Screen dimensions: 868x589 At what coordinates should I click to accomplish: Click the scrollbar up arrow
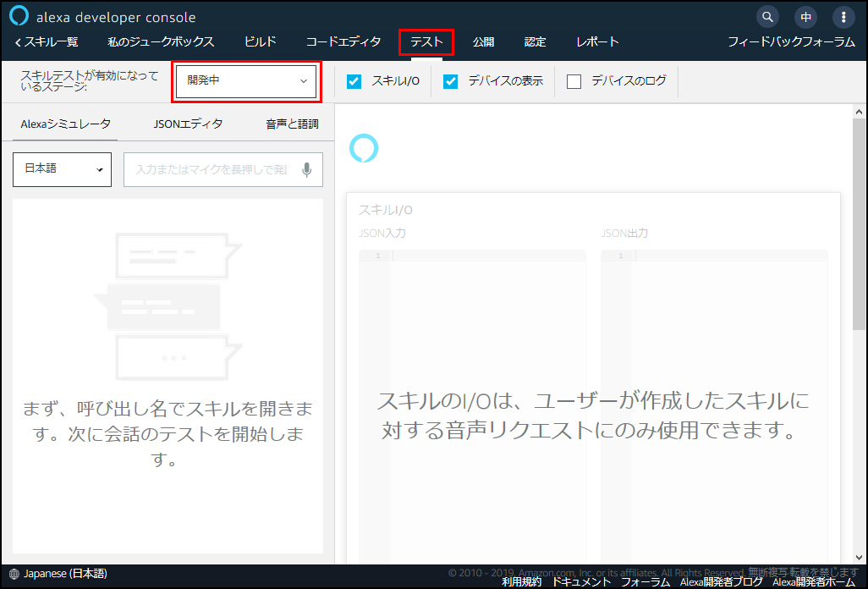coord(859,112)
